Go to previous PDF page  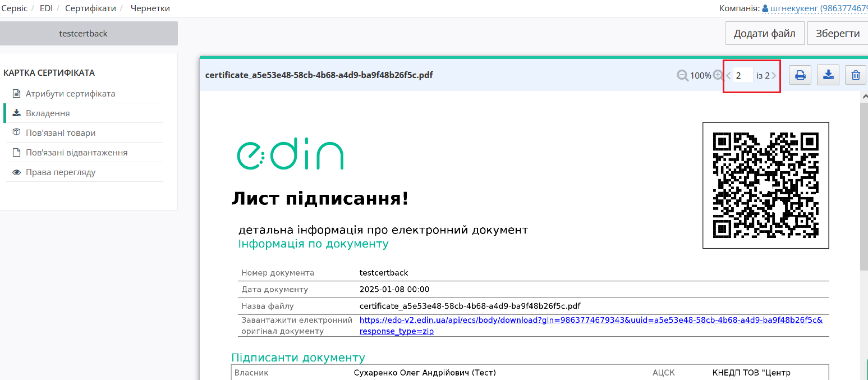point(728,75)
